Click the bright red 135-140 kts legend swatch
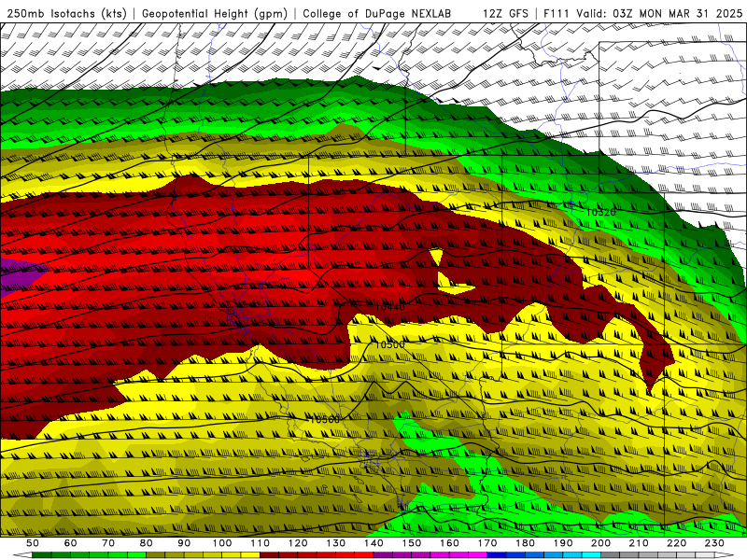The image size is (747, 560). pos(364,554)
